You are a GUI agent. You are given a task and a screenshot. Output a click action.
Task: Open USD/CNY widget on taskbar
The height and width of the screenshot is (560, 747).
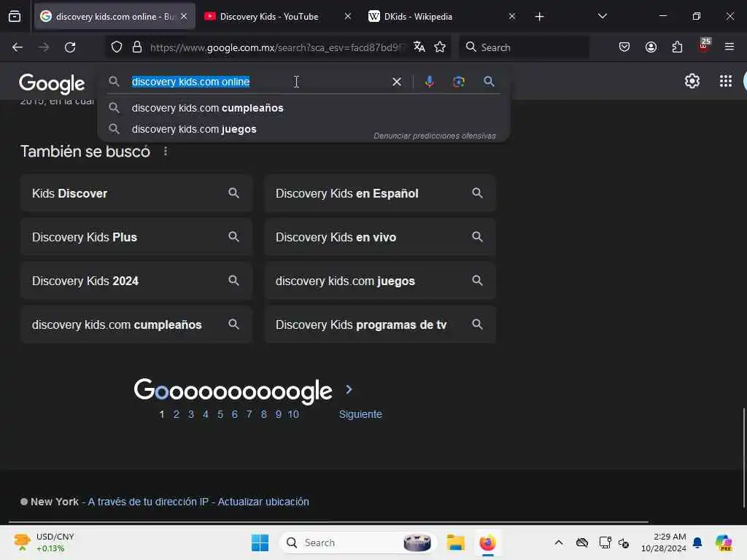[44, 542]
